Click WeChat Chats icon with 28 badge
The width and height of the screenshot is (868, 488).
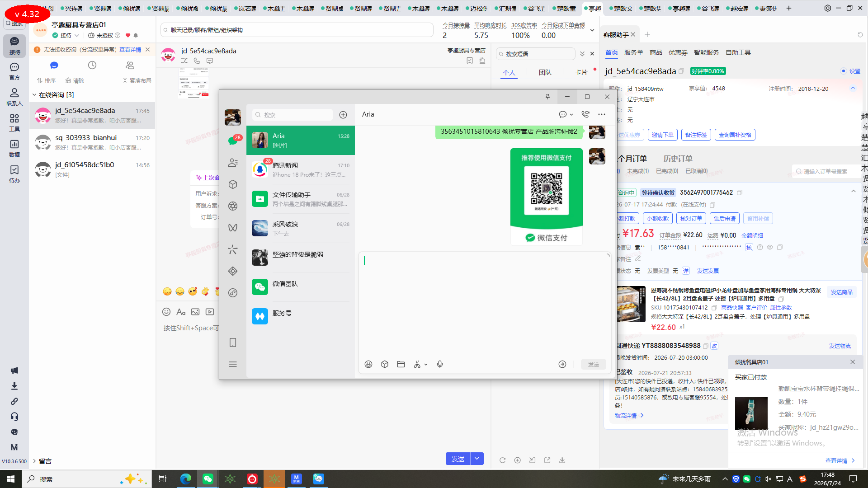coord(233,141)
